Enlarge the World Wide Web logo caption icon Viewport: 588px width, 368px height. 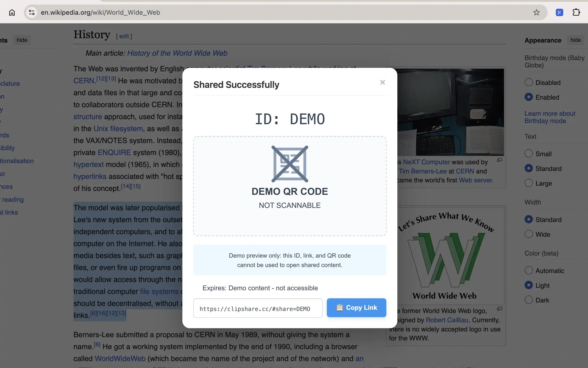click(499, 309)
